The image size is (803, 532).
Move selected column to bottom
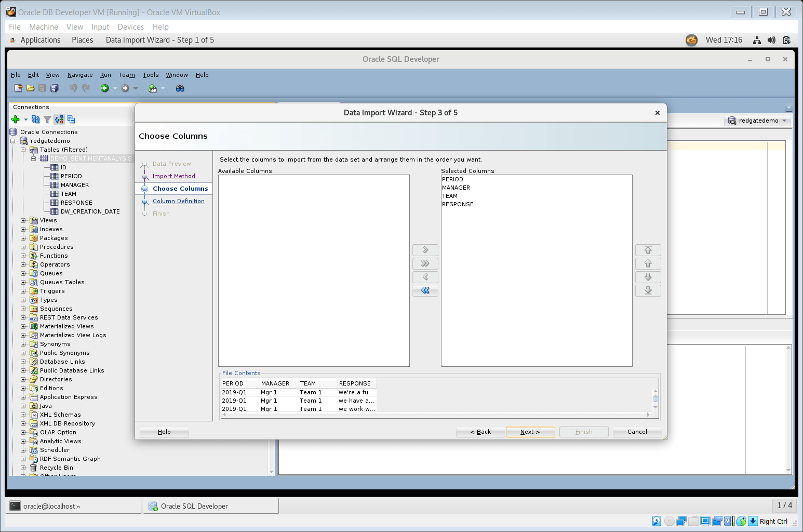point(648,290)
